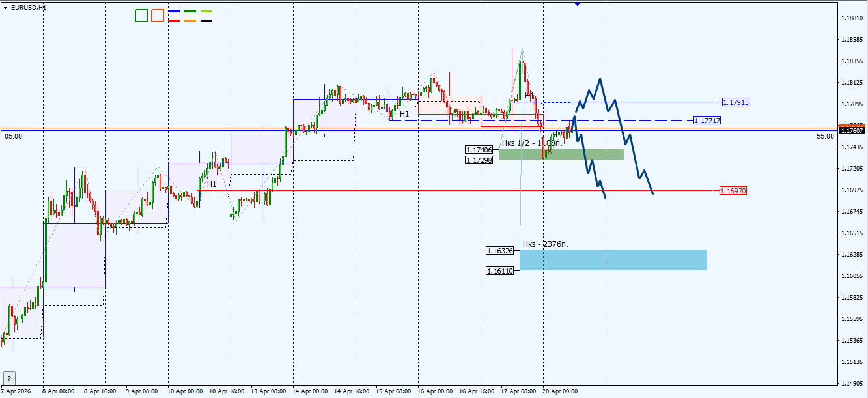The image size is (868, 398).
Task: Select the orange rectangle drawing icon
Action: click(x=158, y=16)
